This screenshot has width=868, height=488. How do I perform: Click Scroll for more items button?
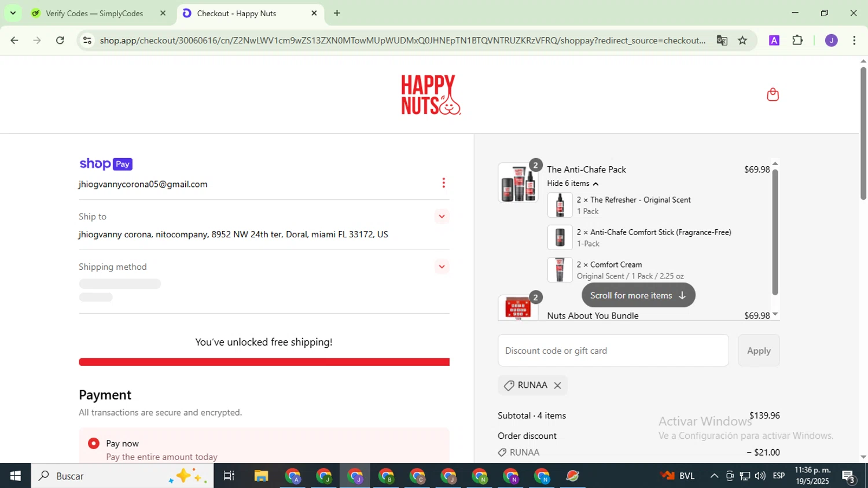point(638,295)
